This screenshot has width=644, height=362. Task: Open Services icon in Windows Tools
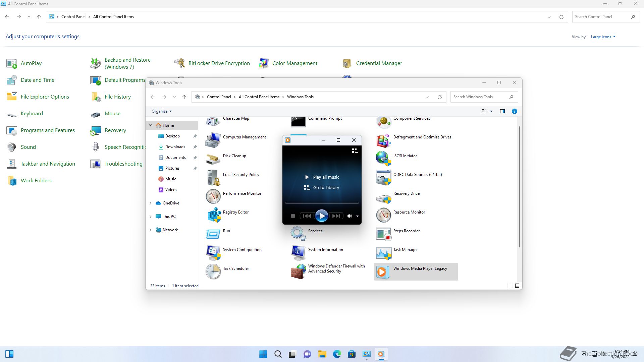[x=298, y=234]
